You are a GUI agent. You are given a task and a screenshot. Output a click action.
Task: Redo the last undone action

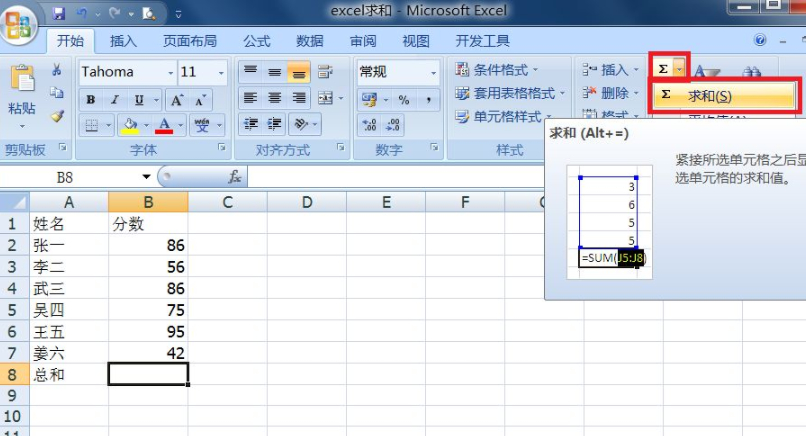pos(114,13)
